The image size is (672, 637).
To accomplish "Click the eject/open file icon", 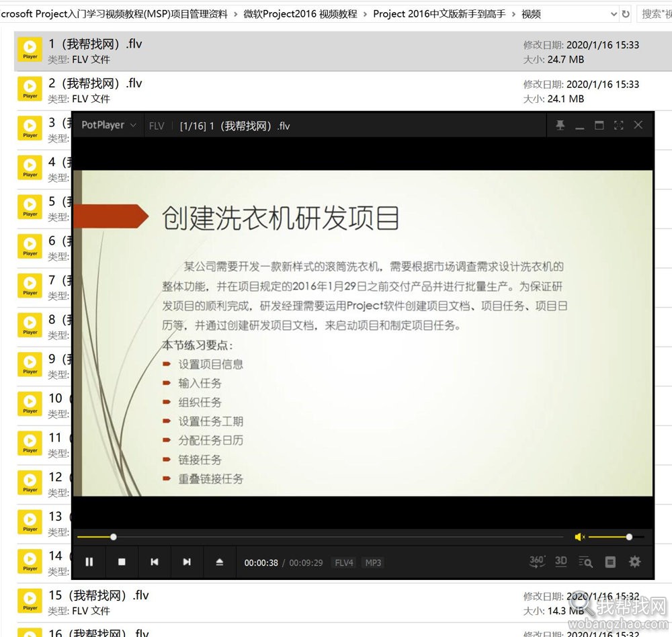I will pos(220,562).
